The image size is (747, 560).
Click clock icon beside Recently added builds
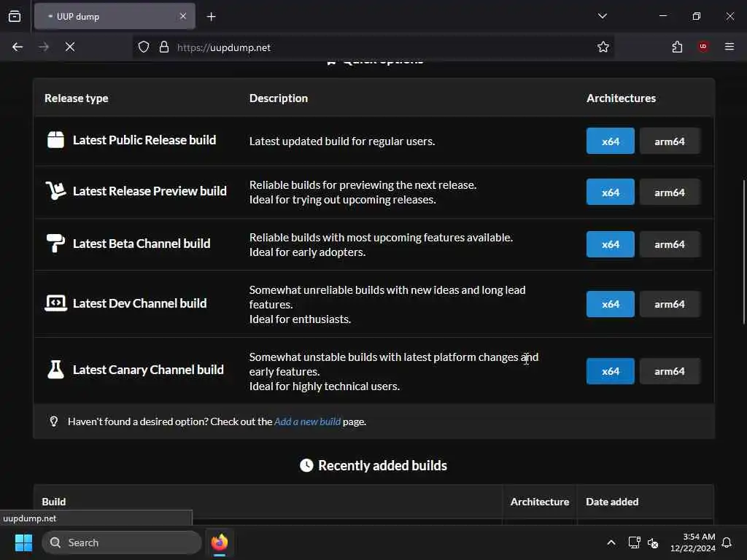(x=306, y=465)
